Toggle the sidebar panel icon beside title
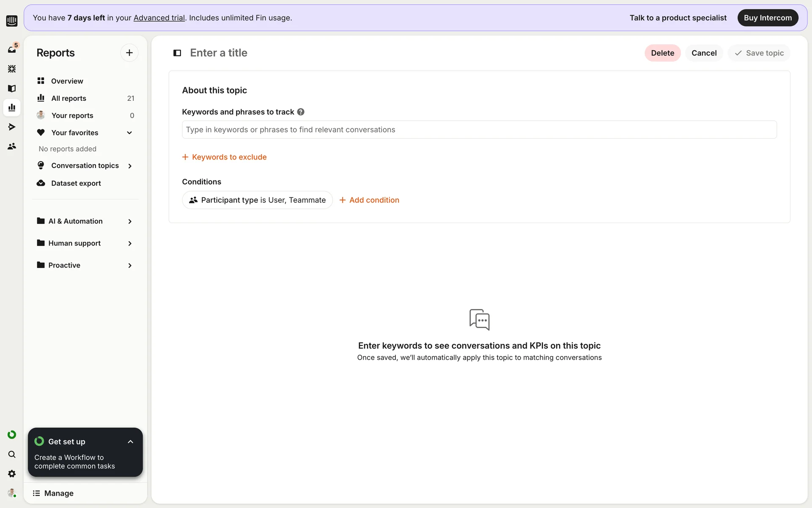Image resolution: width=812 pixels, height=508 pixels. click(x=177, y=53)
